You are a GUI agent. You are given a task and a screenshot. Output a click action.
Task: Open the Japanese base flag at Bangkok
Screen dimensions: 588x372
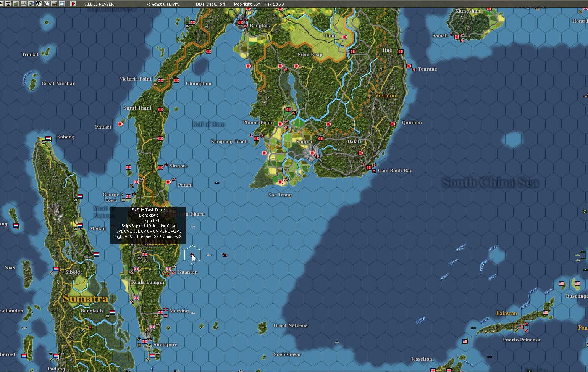tap(241, 23)
